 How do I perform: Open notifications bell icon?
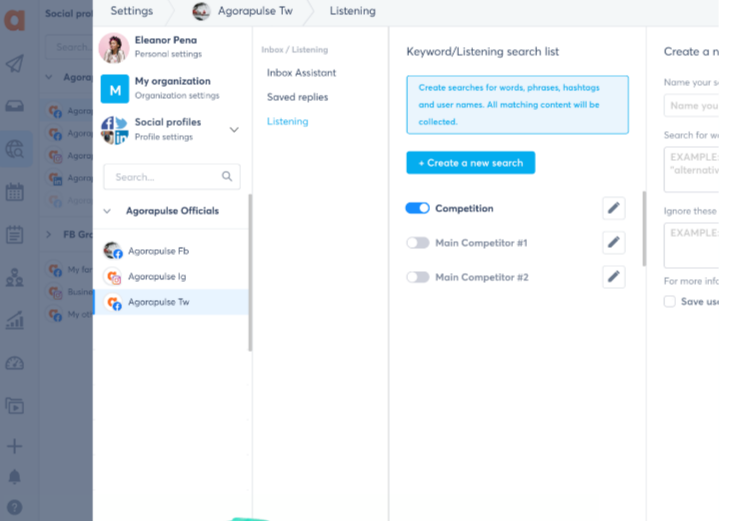click(14, 477)
